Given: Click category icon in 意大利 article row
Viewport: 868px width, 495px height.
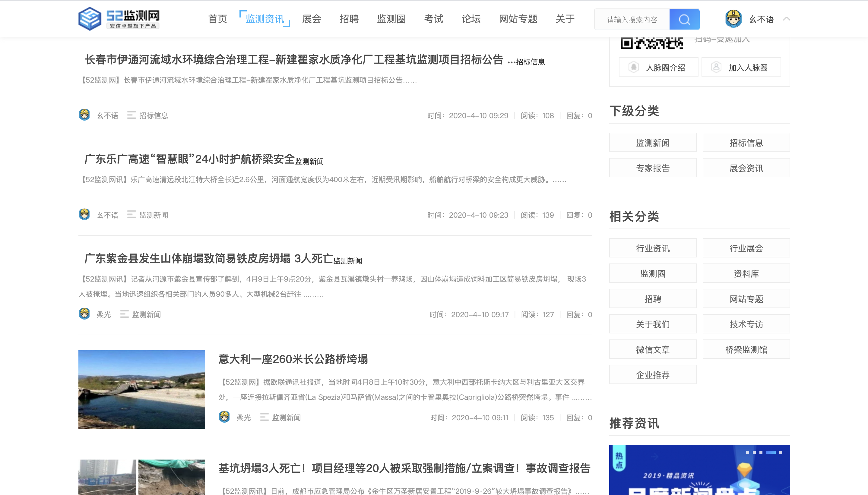Looking at the screenshot, I should 264,417.
